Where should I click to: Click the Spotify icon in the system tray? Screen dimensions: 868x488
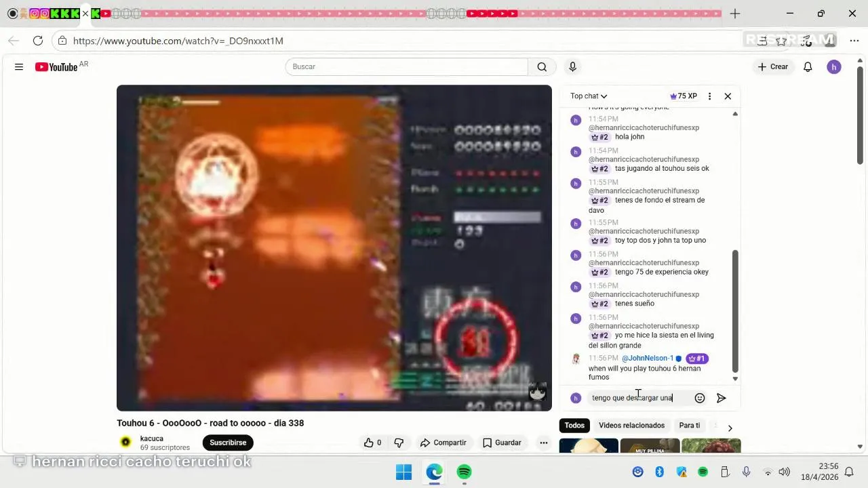703,472
